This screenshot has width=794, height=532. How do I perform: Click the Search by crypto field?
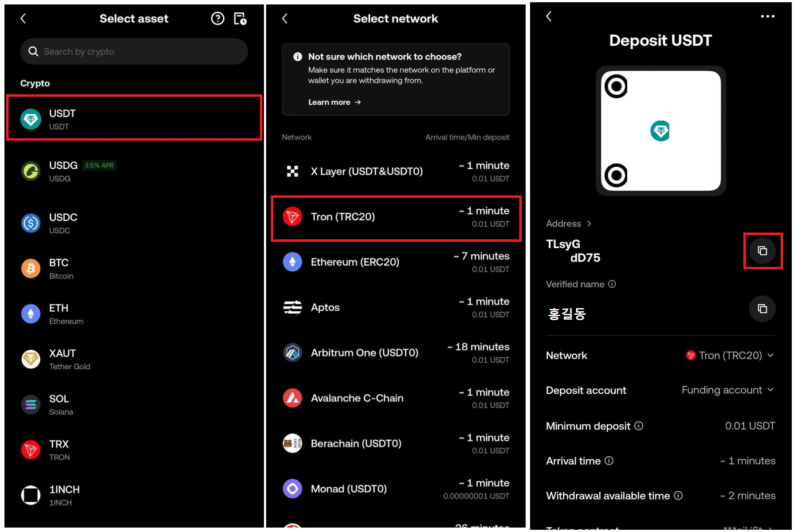(x=134, y=51)
